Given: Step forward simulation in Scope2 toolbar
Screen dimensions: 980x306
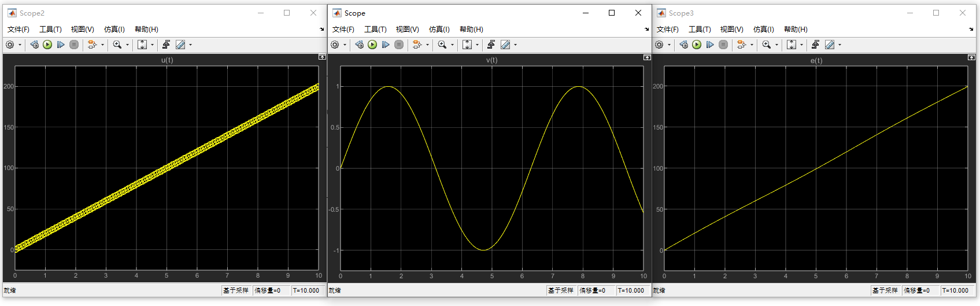Looking at the screenshot, I should (x=61, y=45).
